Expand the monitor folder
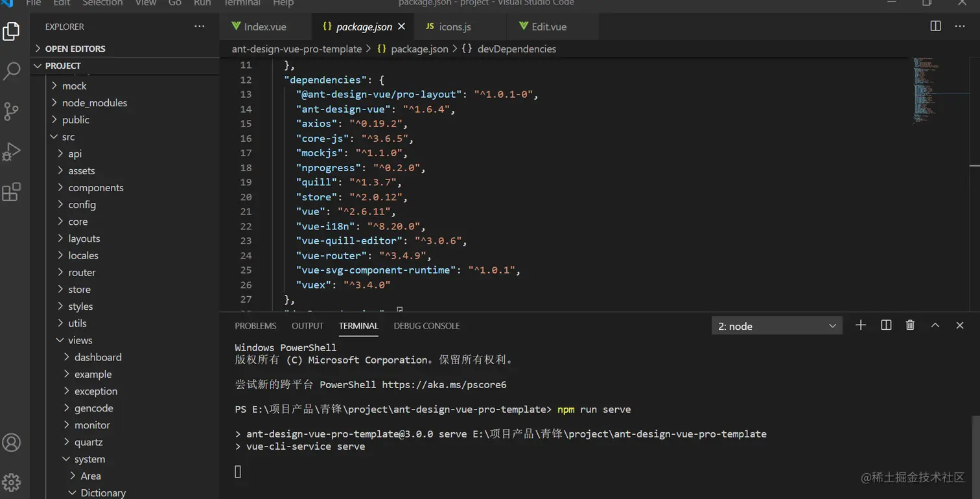Screen dimensions: 980x499 125,425
